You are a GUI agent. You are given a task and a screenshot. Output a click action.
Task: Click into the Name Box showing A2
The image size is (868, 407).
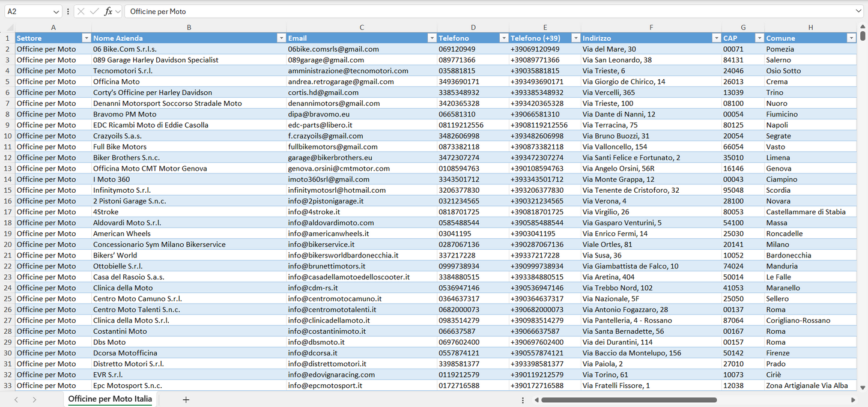(x=28, y=11)
